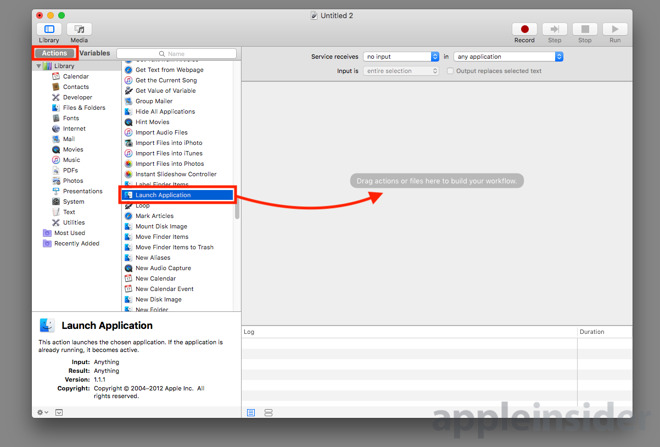This screenshot has width=660, height=447.
Task: Open the gear action menu
Action: 43,412
